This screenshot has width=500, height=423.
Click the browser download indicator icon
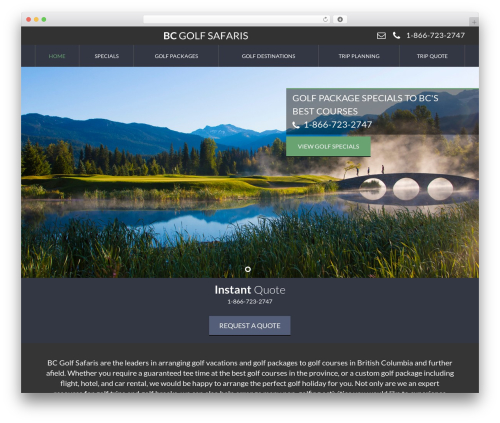pos(340,19)
